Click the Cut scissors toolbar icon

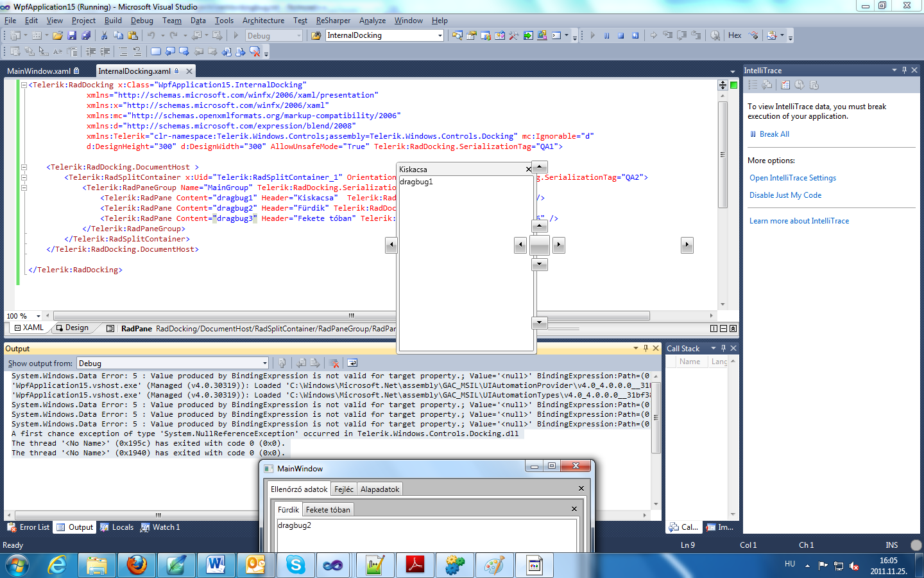point(104,36)
